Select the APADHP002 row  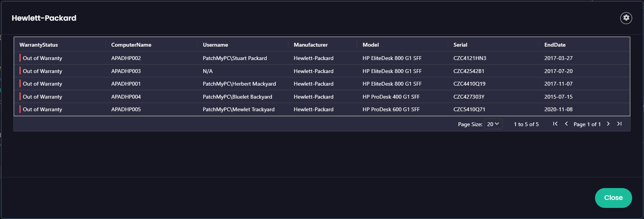pyautogui.click(x=126, y=58)
